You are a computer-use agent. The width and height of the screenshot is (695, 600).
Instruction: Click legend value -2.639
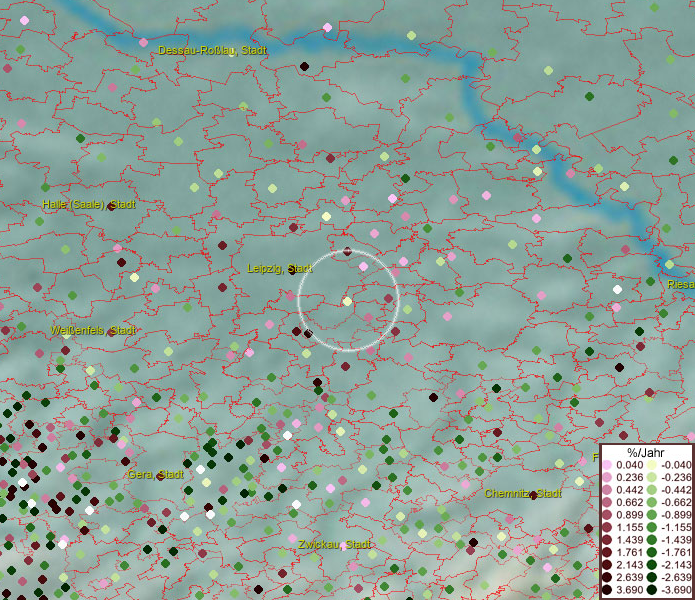(676, 577)
